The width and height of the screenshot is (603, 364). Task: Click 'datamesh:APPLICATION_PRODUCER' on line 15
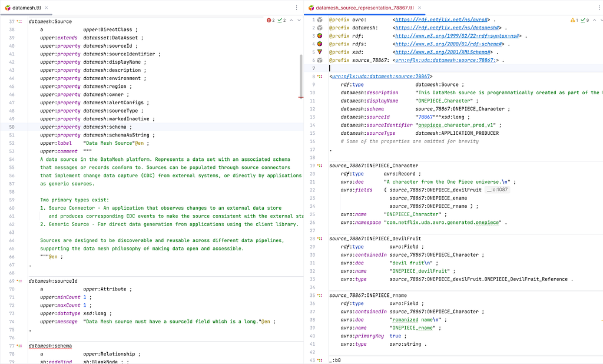(457, 133)
